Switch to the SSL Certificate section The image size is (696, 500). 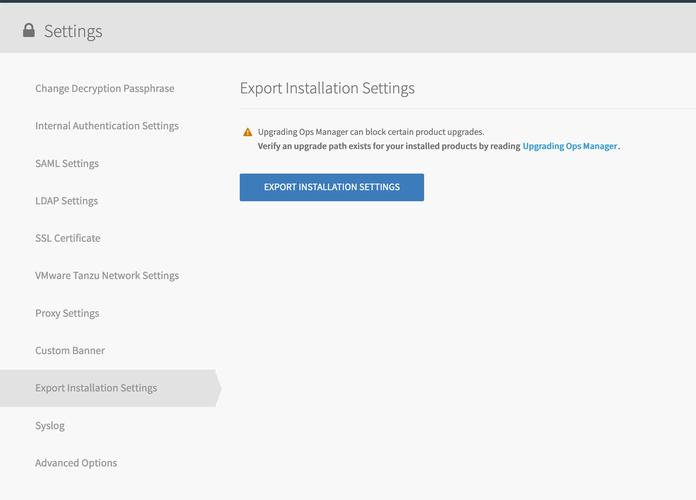coord(67,238)
